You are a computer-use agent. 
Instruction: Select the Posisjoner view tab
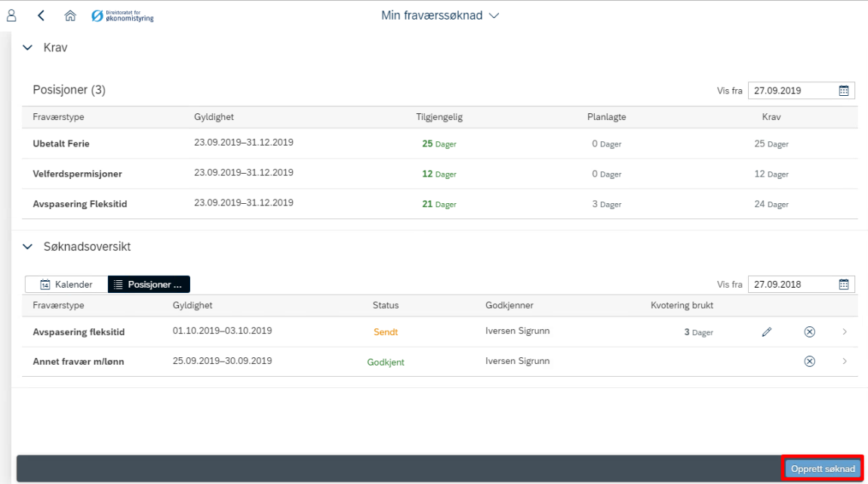coord(149,284)
